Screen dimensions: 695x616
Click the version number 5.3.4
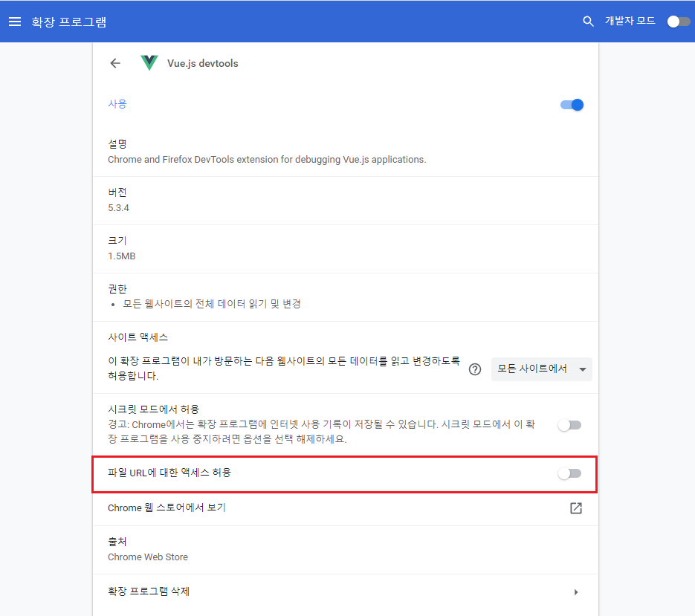click(119, 208)
